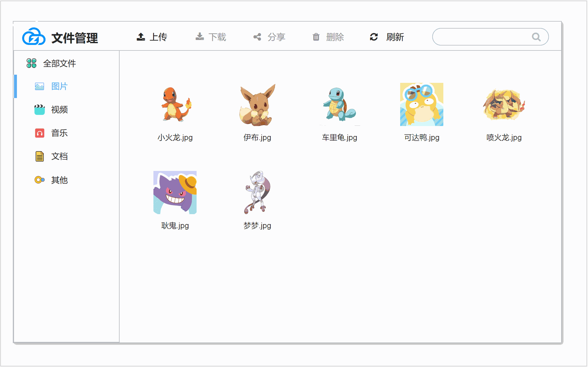
Task: Select the Charmander thumbnail for 小火龙.jpg
Action: 175,104
